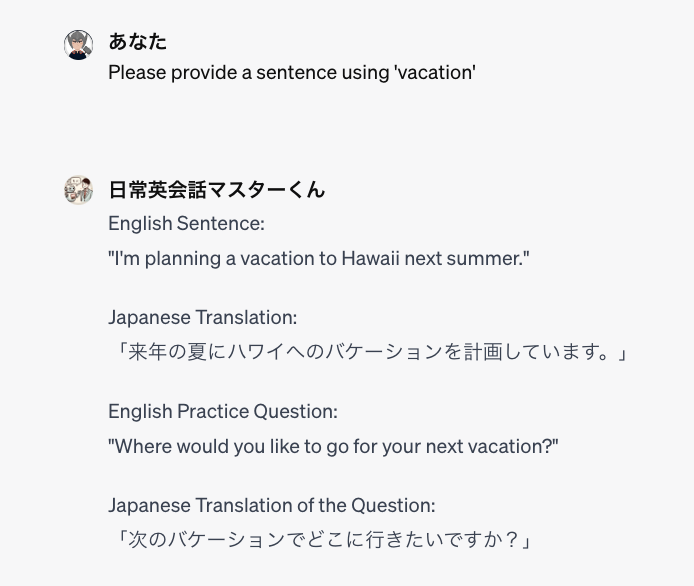Click the 'English Sentence:' heading
This screenshot has height=586, width=694.
click(186, 223)
